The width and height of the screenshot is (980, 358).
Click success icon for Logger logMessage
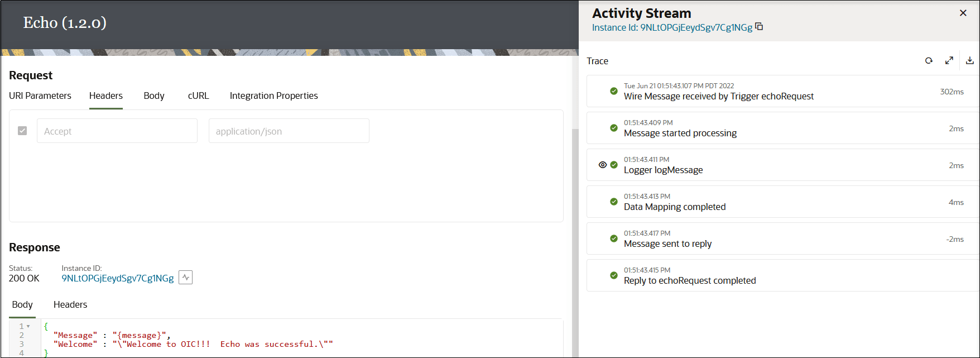pos(614,165)
